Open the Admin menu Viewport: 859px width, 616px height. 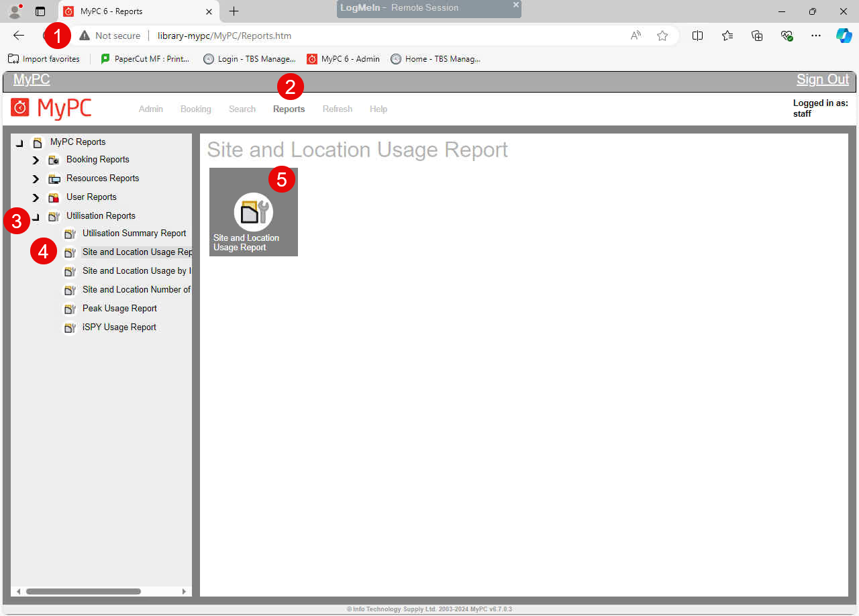151,109
